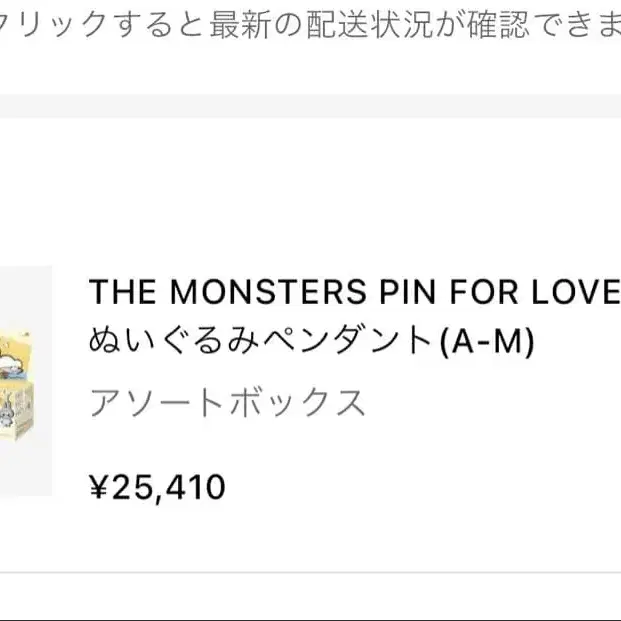Click the digits 410 in the price
The height and width of the screenshot is (621, 621).
197,488
